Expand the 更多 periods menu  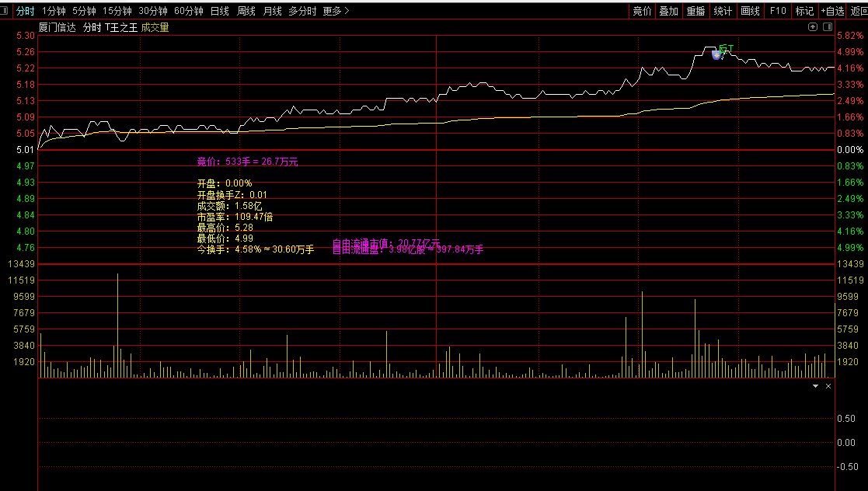[x=336, y=11]
